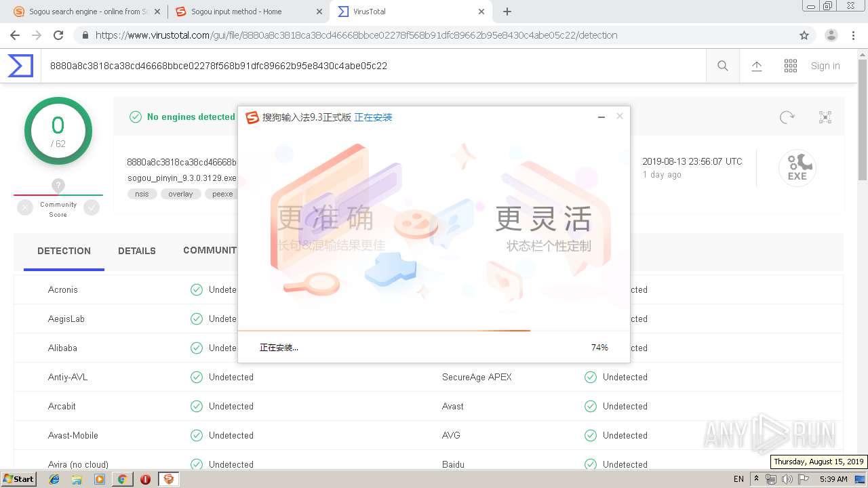Click the overlay tag
Screen dimensions: 868x488
180,194
